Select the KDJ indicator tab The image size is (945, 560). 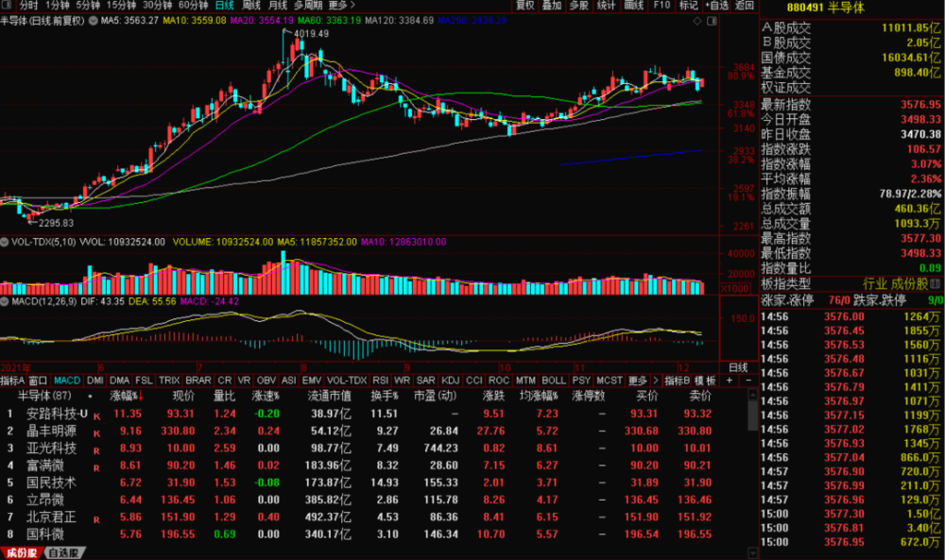pyautogui.click(x=452, y=380)
